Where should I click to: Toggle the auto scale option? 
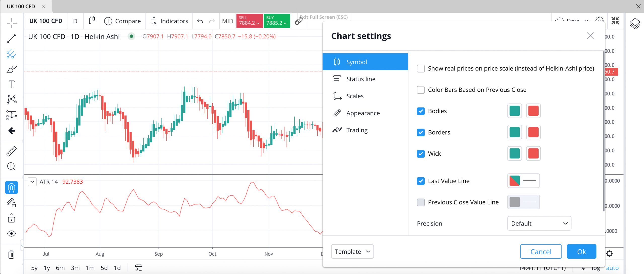point(612,268)
